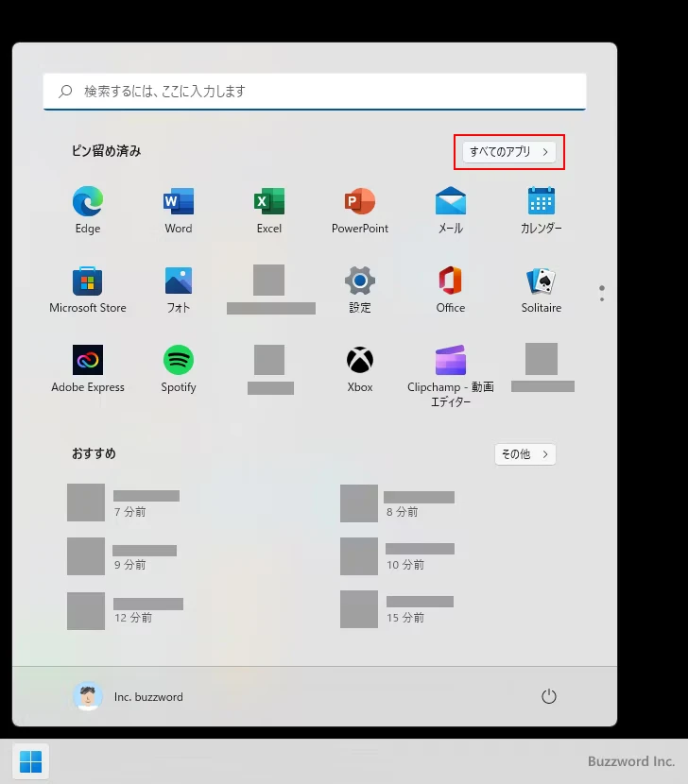Screen dimensions: 688x784
Task: Launch Adobe Express
Action: (88, 369)
